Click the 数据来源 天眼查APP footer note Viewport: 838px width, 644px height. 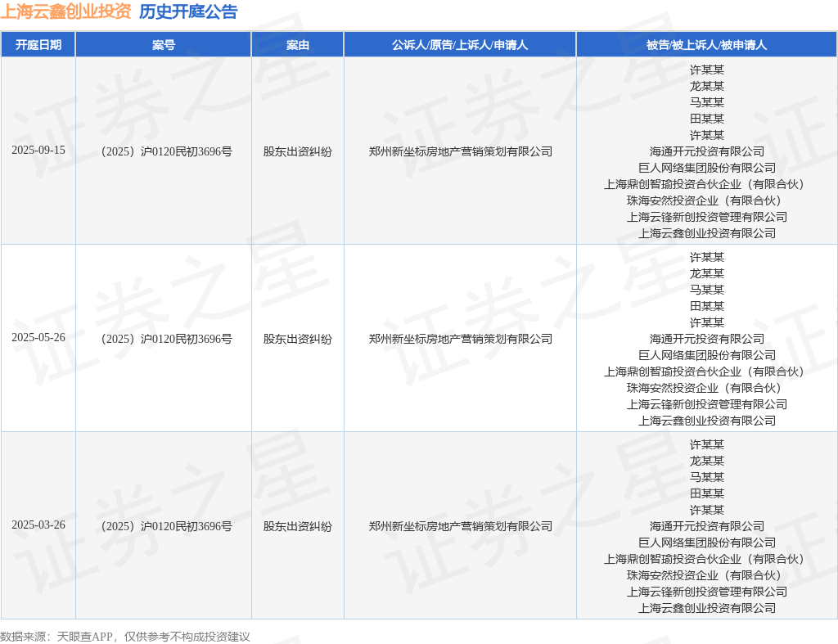(125, 637)
